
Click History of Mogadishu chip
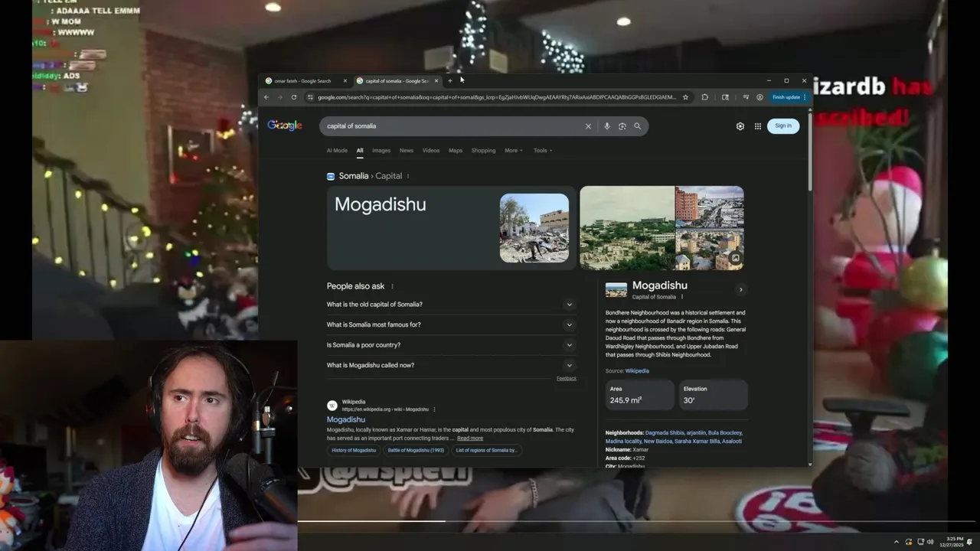click(x=354, y=450)
